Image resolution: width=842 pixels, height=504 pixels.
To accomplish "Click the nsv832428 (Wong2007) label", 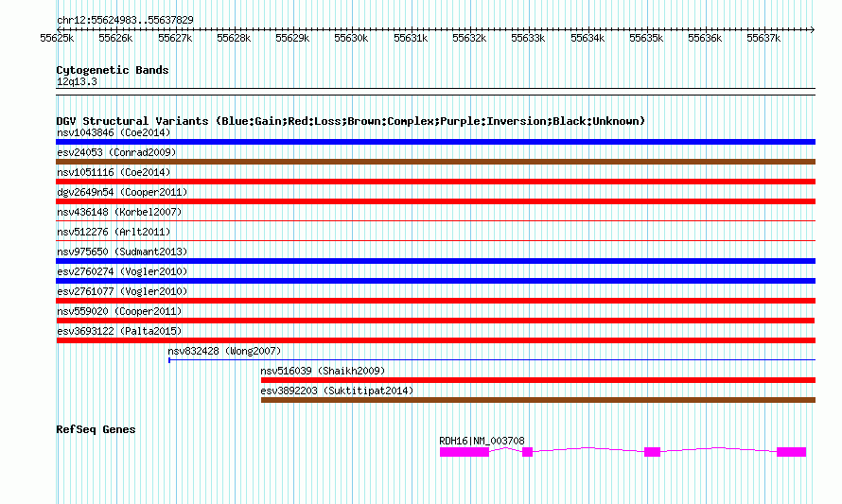I will (x=224, y=351).
